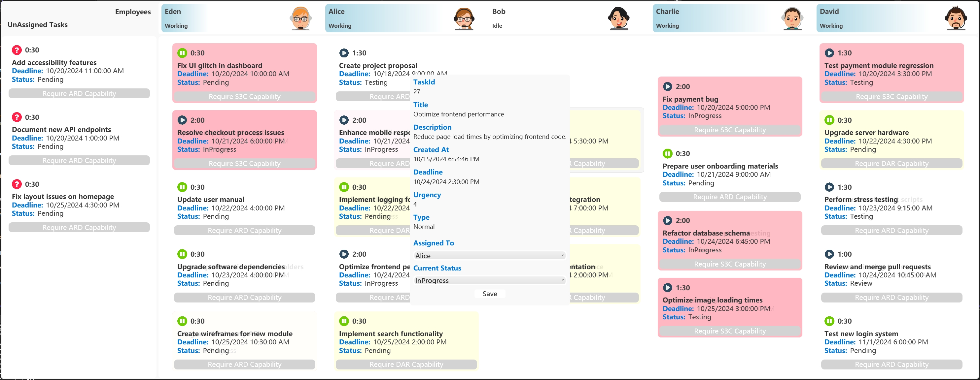This screenshot has height=380, width=980.
Task: Open the Current Status dropdown showing InProgress
Action: coord(489,280)
